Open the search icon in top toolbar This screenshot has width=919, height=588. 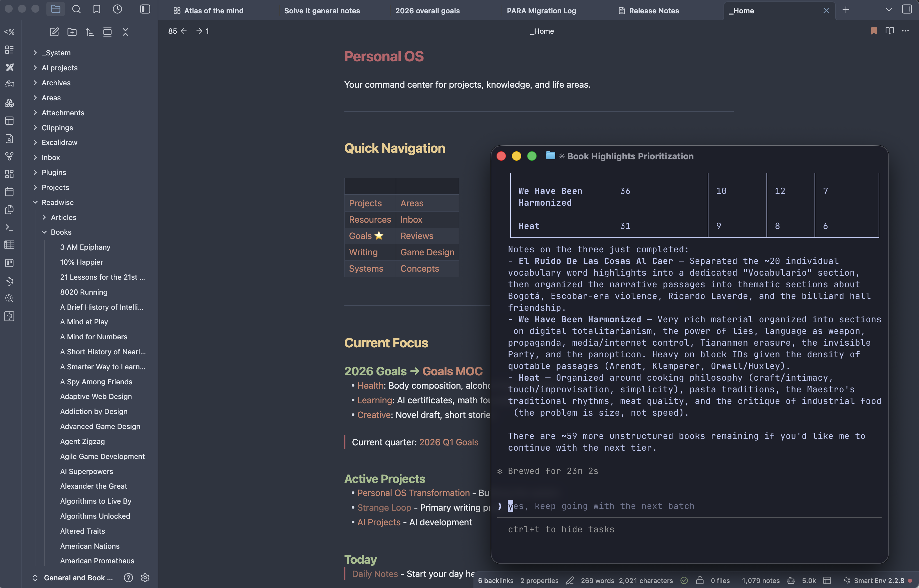(x=76, y=9)
